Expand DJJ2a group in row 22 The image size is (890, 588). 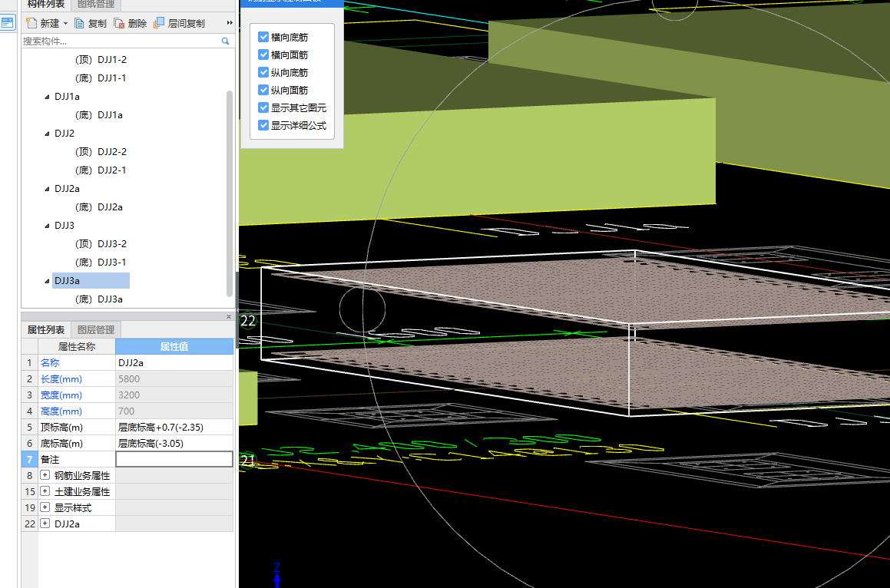[45, 524]
